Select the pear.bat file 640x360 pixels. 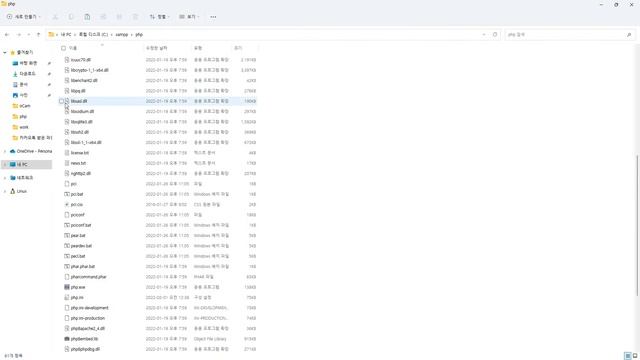78,236
